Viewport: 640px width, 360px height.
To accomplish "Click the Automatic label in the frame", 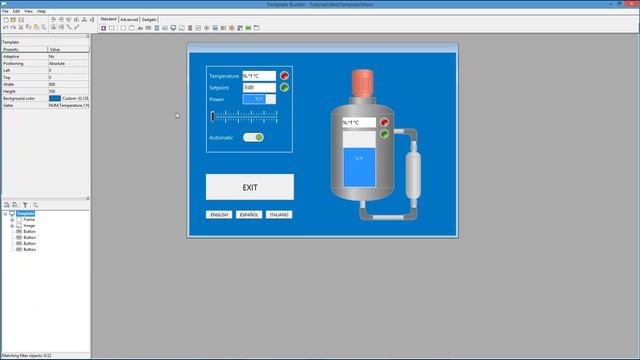I will [x=221, y=138].
